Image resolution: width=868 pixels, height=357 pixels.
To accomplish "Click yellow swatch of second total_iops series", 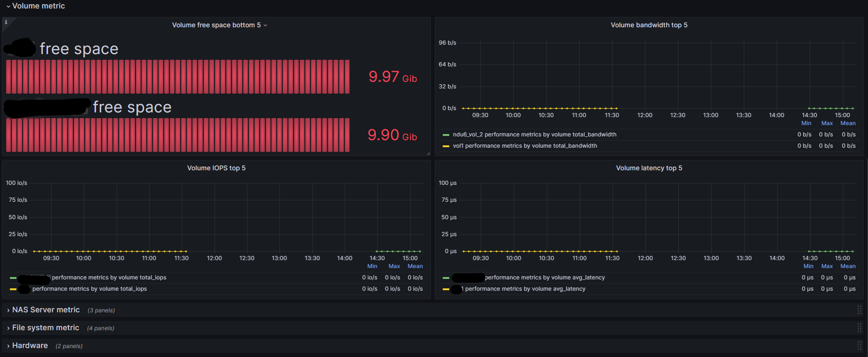I will [x=13, y=289].
